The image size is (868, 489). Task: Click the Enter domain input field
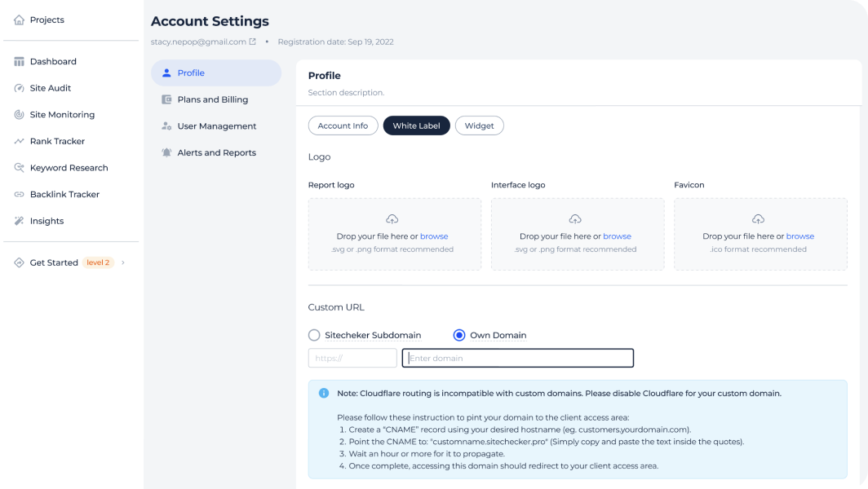[x=517, y=358]
